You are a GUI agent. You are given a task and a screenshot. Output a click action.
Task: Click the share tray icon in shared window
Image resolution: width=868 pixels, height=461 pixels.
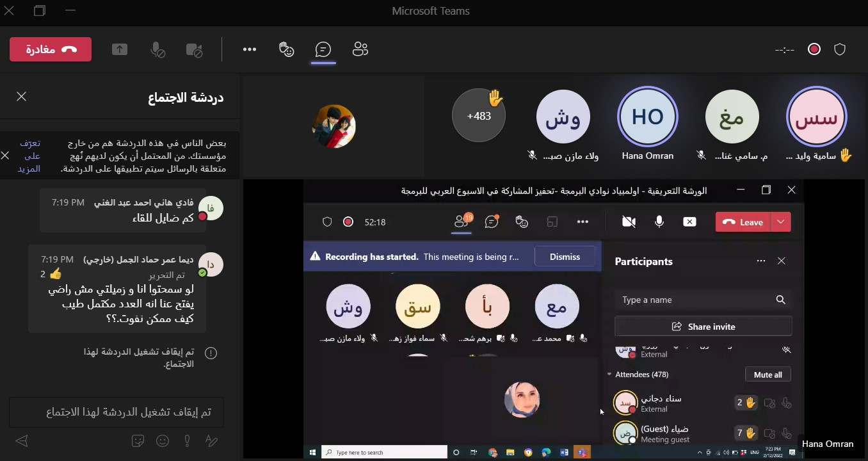coord(689,222)
